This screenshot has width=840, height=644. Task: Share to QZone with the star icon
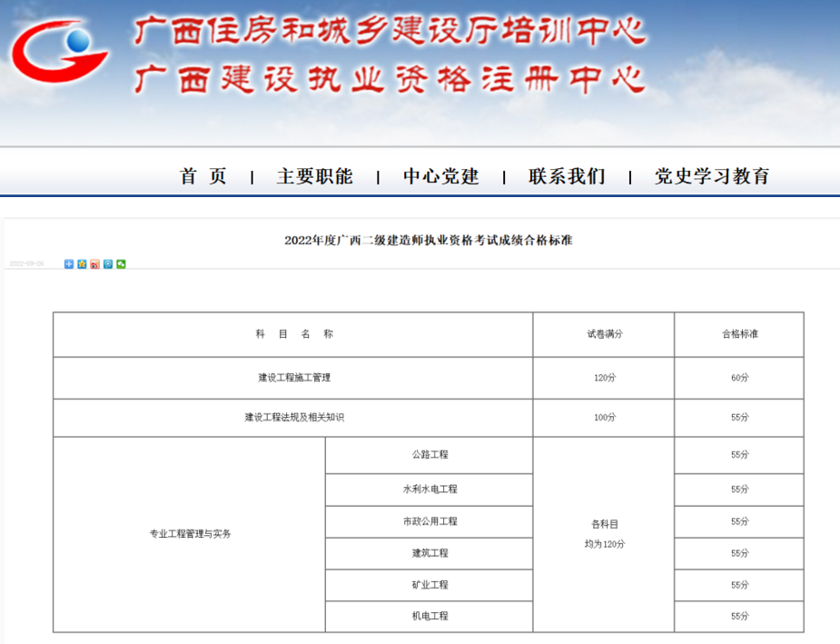[x=82, y=264]
